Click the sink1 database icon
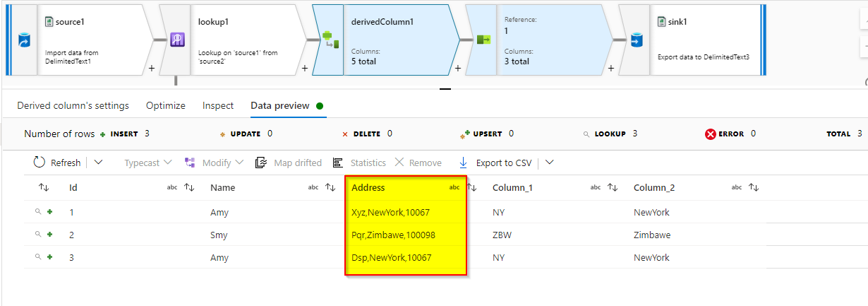This screenshot has width=868, height=306. (x=636, y=40)
